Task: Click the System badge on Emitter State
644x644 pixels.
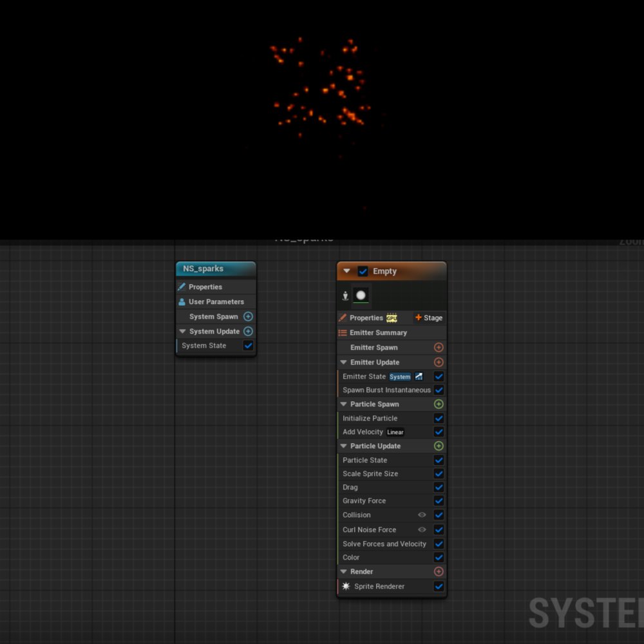Action: [400, 376]
